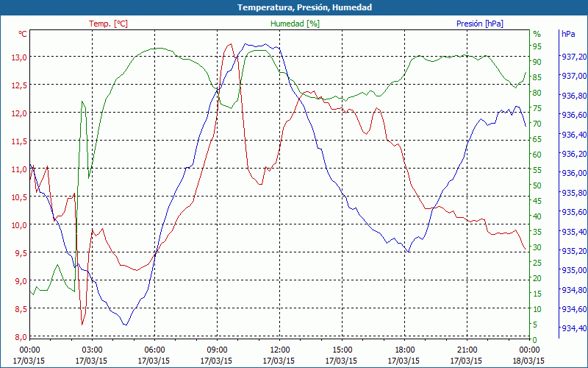
Task: Click 936,20 on the pressure axis
Action: 574,154
